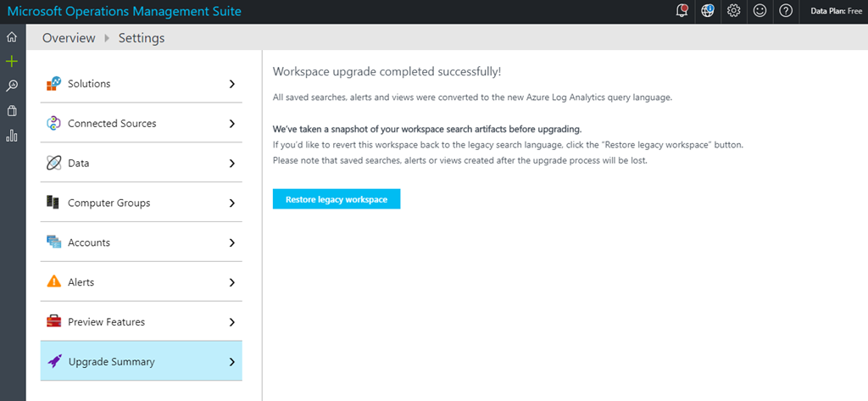Click the globe icon in top bar
This screenshot has width=868, height=401.
pos(709,11)
